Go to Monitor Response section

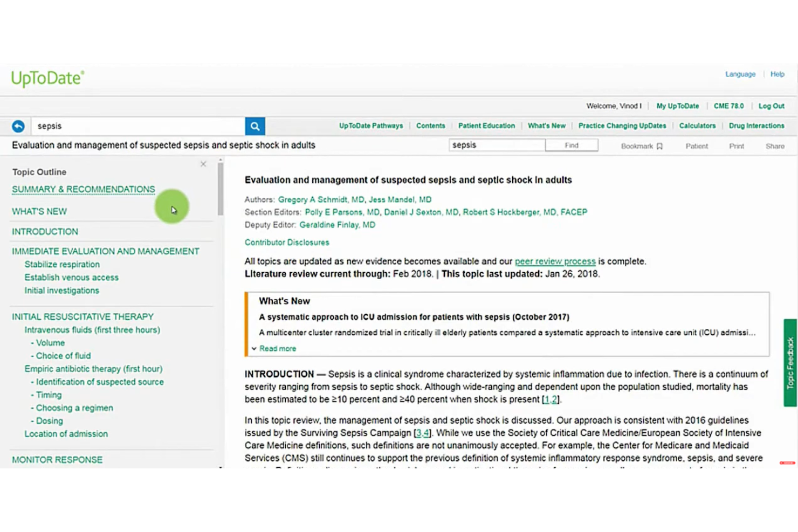tap(57, 460)
